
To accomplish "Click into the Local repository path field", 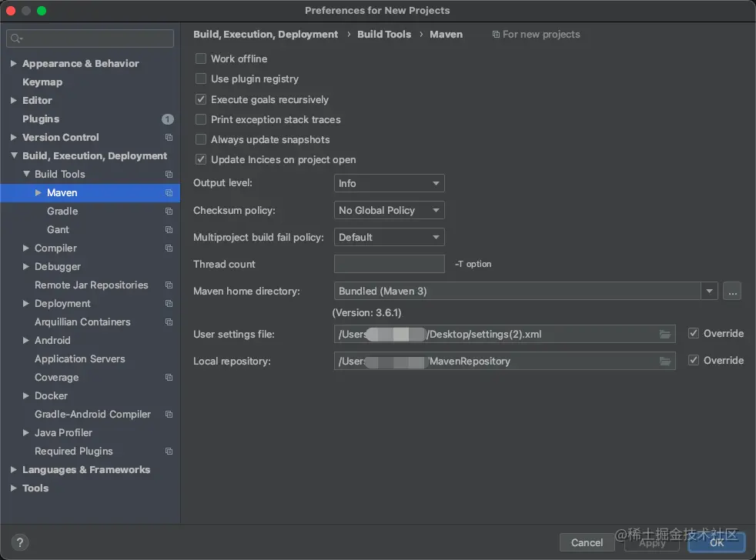I will coord(504,361).
